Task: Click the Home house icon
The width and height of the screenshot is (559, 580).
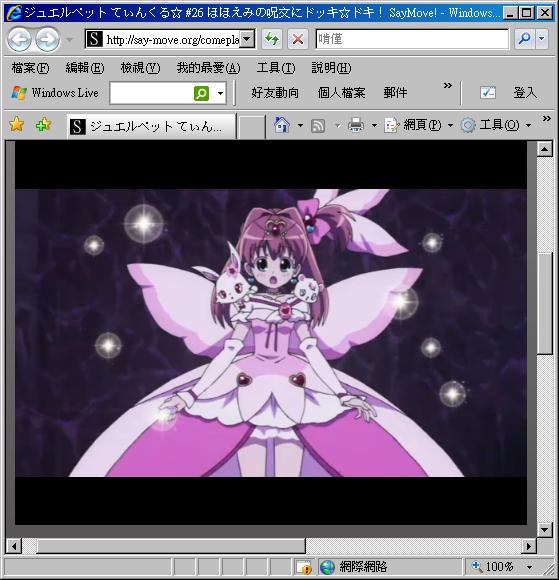Action: 282,125
